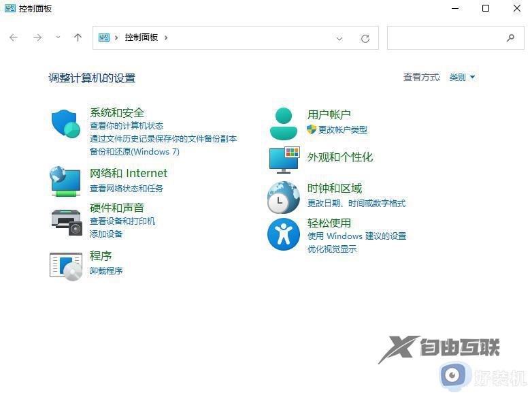Screen dimensions: 532x395
Task: Click the forward arrow navigation button
Action: pos(37,37)
